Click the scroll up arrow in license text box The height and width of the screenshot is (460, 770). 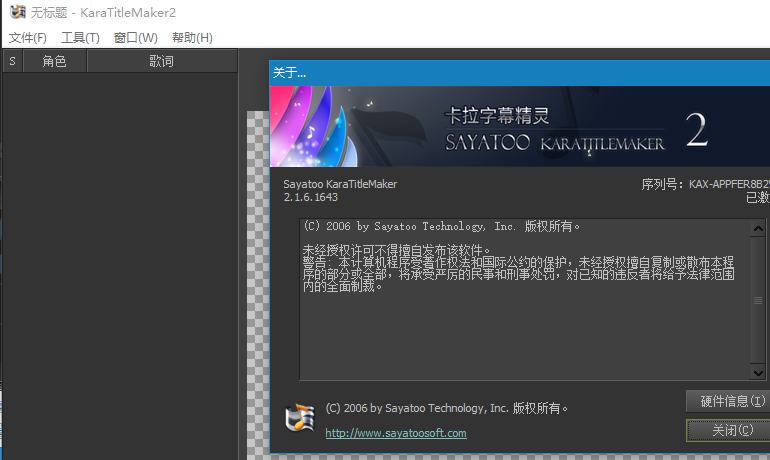point(758,229)
